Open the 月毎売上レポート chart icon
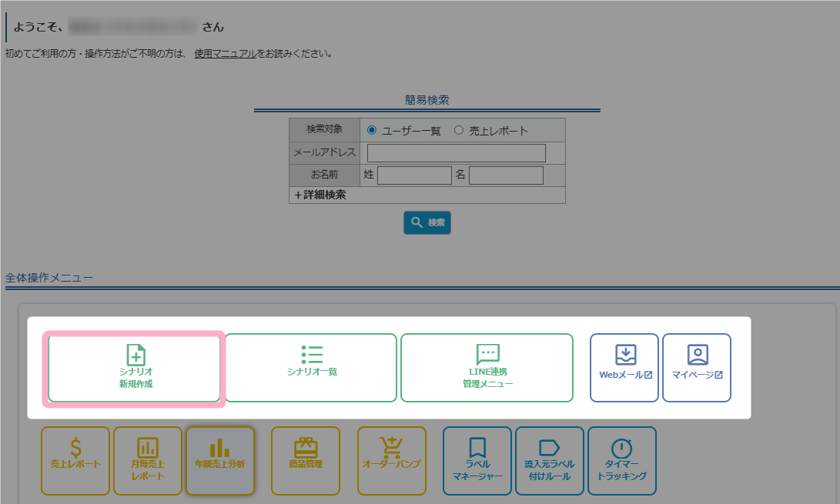Image resolution: width=840 pixels, height=504 pixels. click(148, 448)
